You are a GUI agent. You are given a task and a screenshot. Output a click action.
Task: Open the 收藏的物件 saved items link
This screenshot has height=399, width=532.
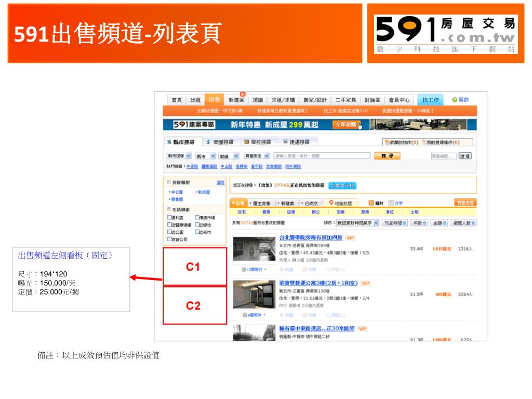402,142
